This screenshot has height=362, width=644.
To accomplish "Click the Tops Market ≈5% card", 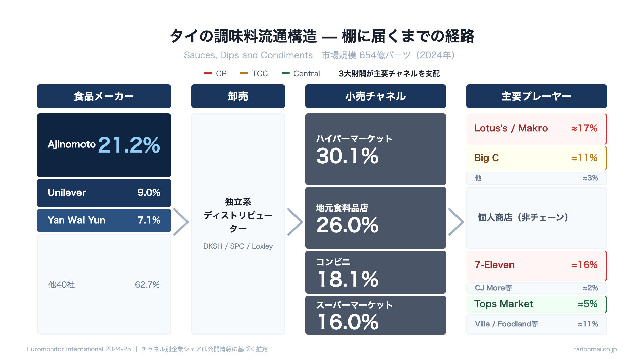I will point(536,304).
